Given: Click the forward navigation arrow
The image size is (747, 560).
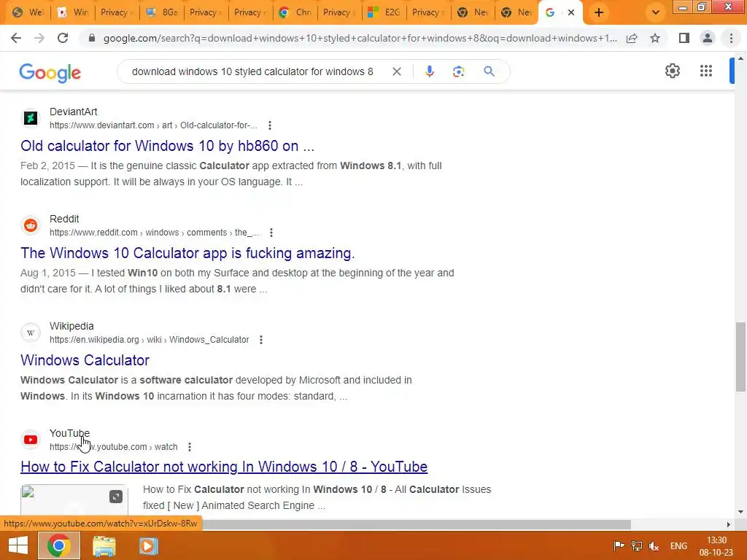Looking at the screenshot, I should [39, 38].
